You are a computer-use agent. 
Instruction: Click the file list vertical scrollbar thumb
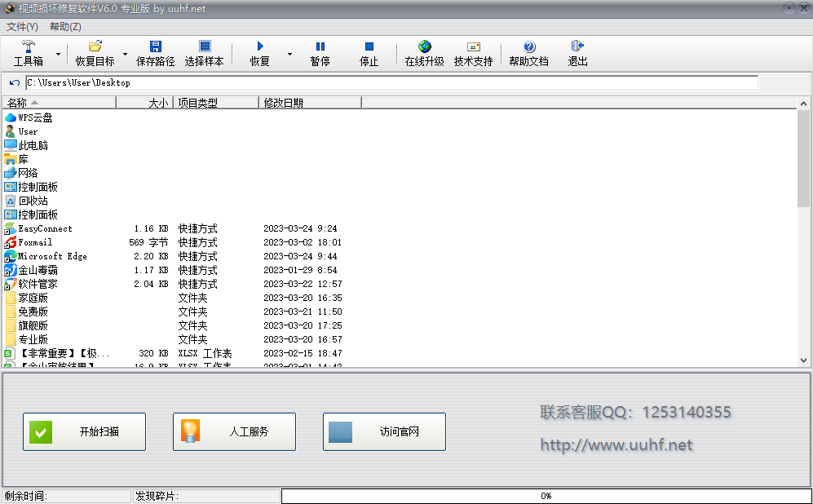click(803, 158)
